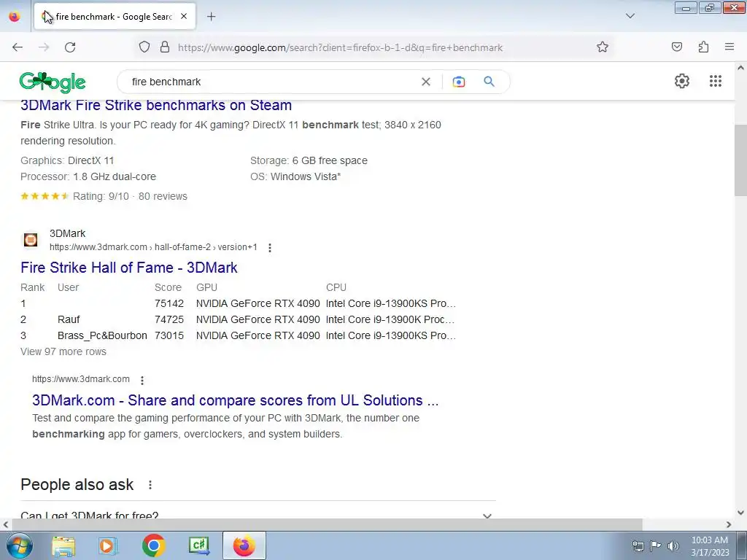The height and width of the screenshot is (560, 747).
Task: Open the Firefox hamburger application menu
Action: 729,47
